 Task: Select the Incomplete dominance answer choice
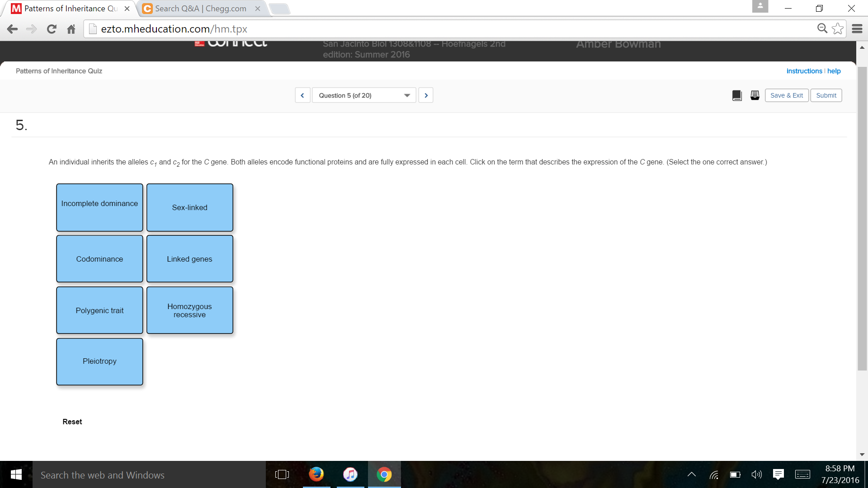[x=99, y=207]
